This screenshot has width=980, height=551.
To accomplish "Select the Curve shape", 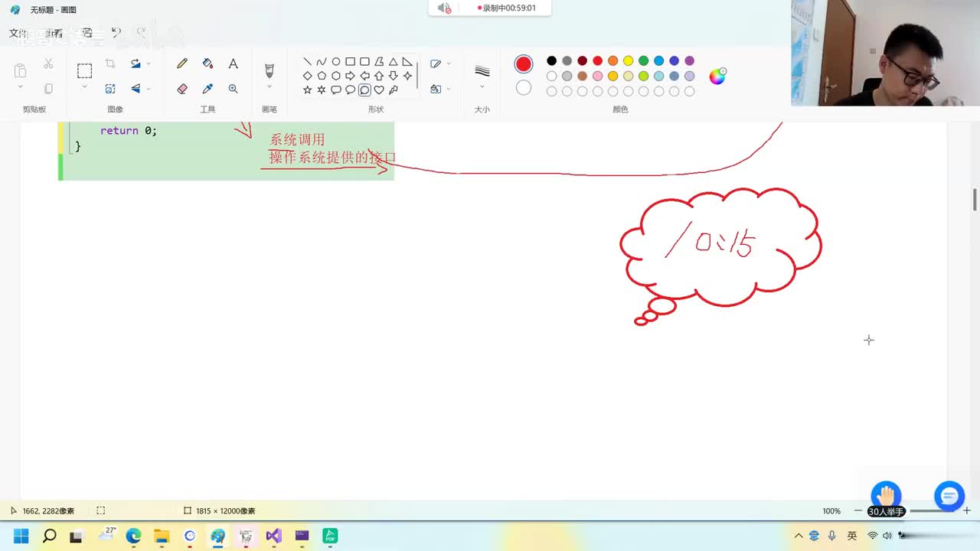I will [322, 62].
